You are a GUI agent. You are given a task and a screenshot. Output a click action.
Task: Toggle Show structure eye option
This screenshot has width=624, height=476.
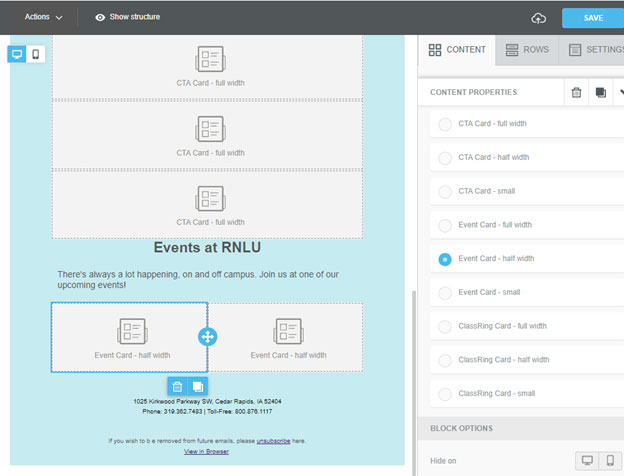127,17
